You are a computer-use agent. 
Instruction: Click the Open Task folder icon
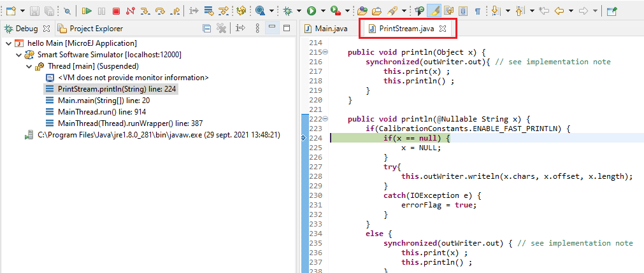coord(377,11)
